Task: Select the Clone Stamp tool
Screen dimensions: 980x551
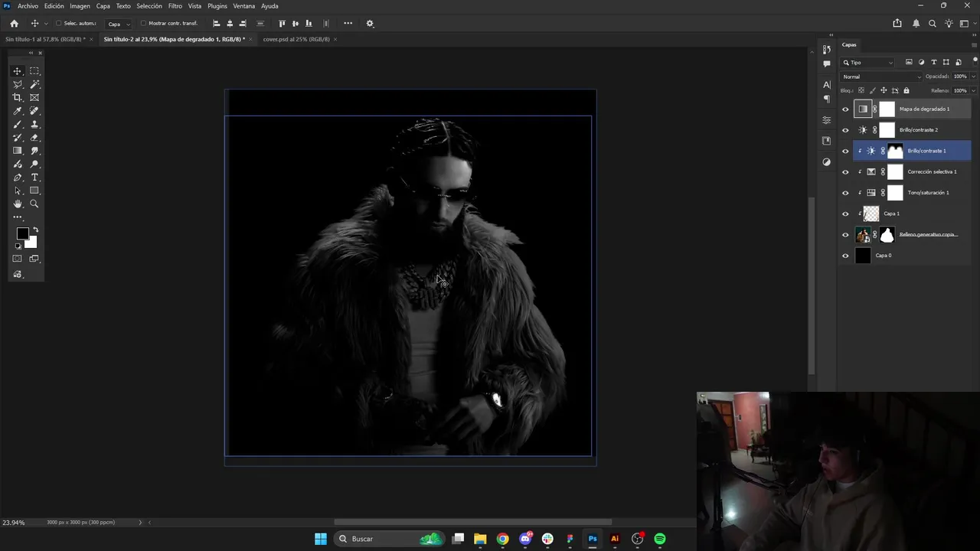Action: click(x=34, y=124)
